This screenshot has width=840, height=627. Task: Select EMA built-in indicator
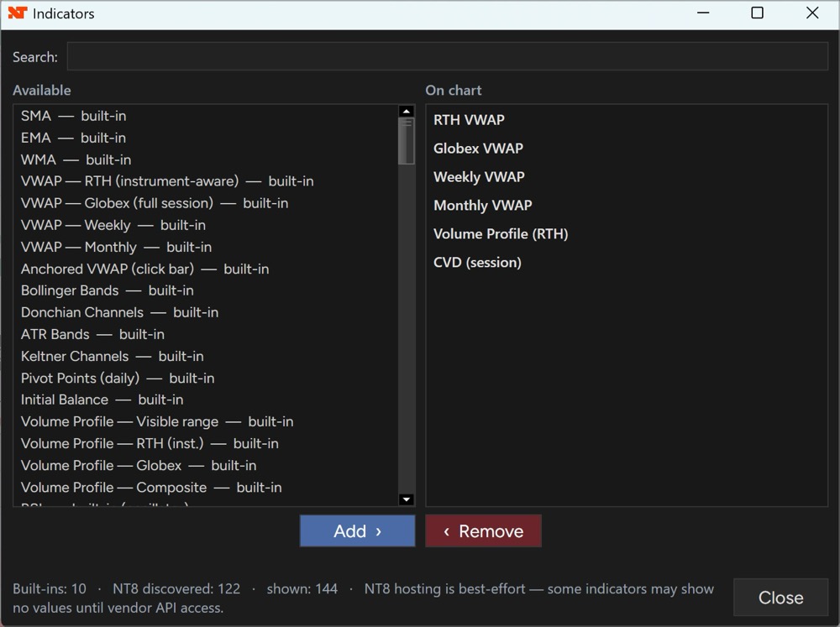[206, 138]
